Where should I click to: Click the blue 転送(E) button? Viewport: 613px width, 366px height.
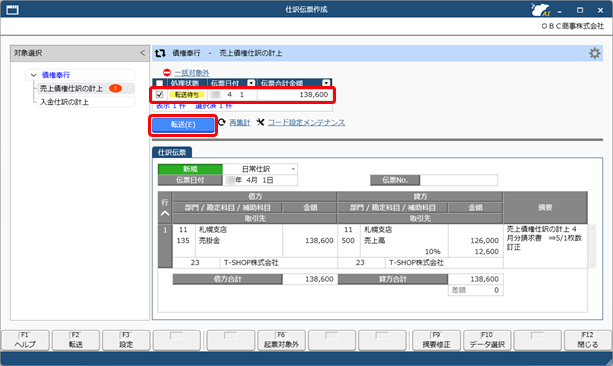(x=183, y=125)
